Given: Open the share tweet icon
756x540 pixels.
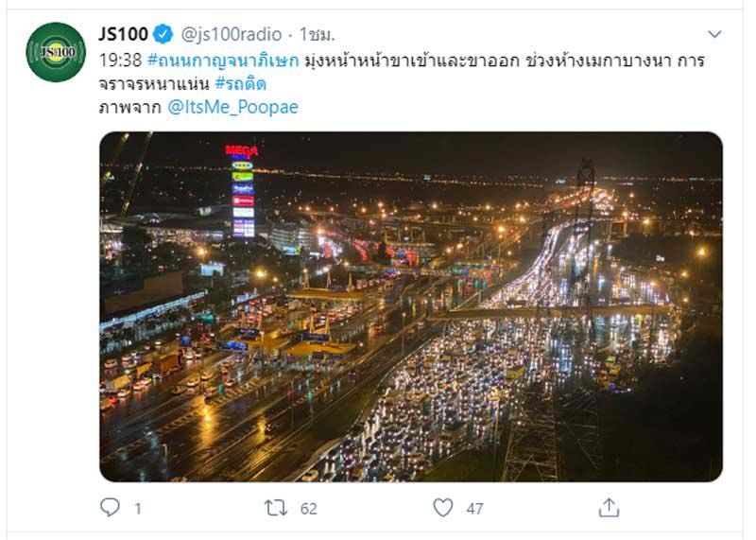Looking at the screenshot, I should coord(609,508).
